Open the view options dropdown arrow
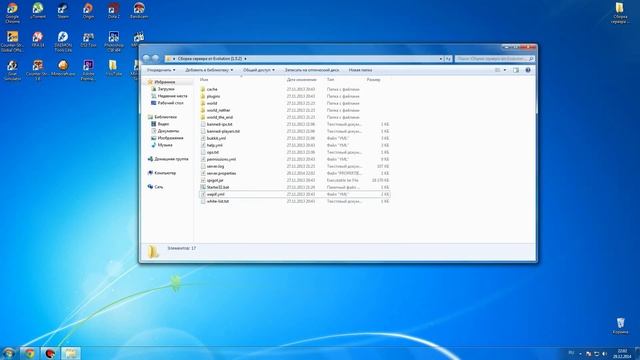 tap(505, 70)
